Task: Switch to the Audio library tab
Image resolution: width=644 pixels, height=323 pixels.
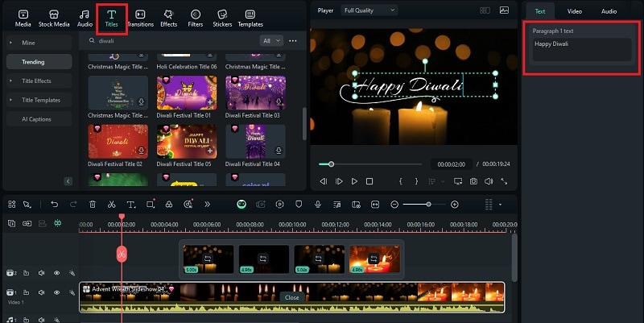Action: point(85,19)
